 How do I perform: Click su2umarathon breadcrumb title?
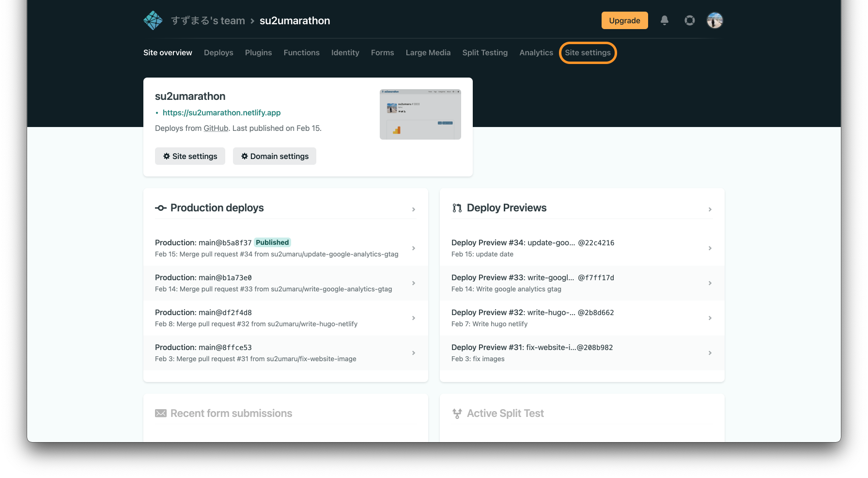(295, 20)
